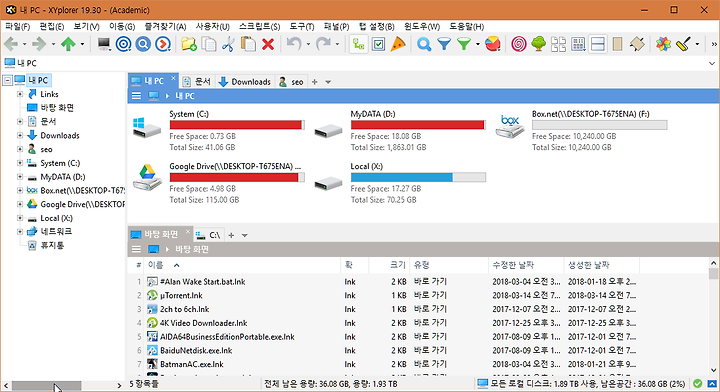Click the tilted tan diamond icon

click(637, 44)
